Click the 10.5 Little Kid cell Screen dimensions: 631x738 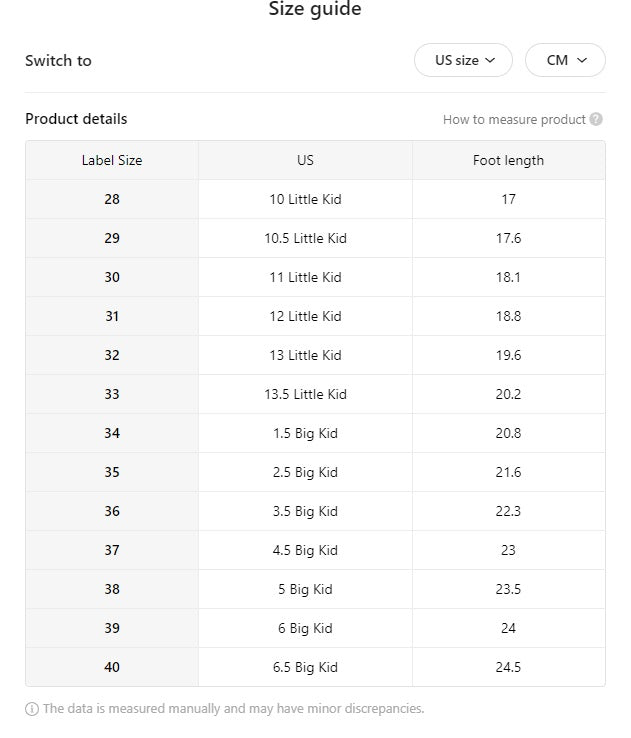305,238
